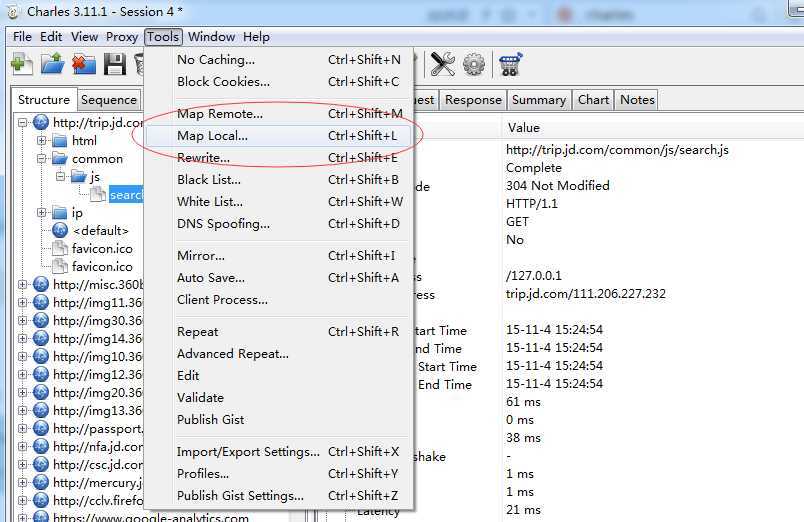Click the globe icon for misc.360 host
Screen dimensions: 804x522
click(x=41, y=284)
